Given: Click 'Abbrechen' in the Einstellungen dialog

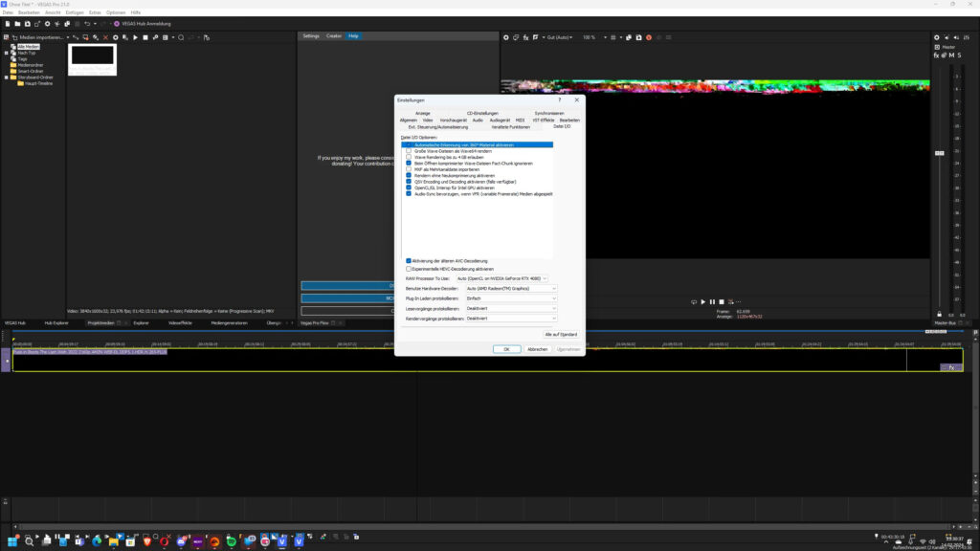Looking at the screenshot, I should pyautogui.click(x=537, y=349).
